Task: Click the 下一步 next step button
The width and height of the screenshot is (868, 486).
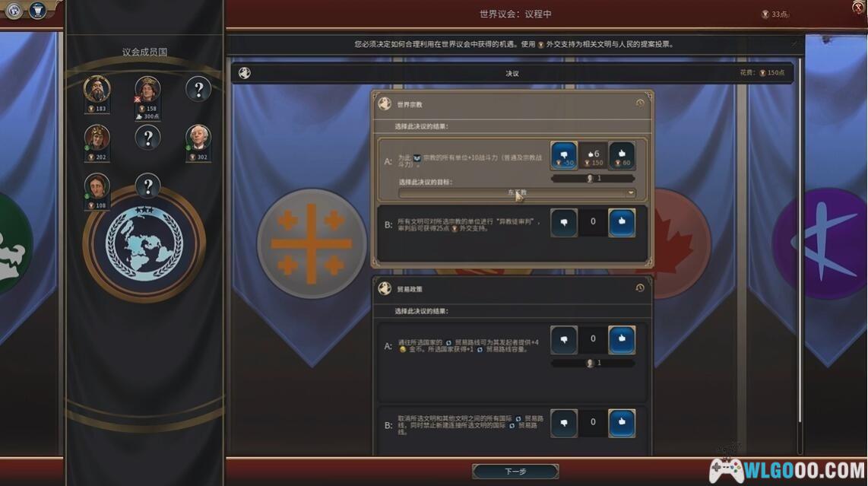Action: pyautogui.click(x=515, y=471)
